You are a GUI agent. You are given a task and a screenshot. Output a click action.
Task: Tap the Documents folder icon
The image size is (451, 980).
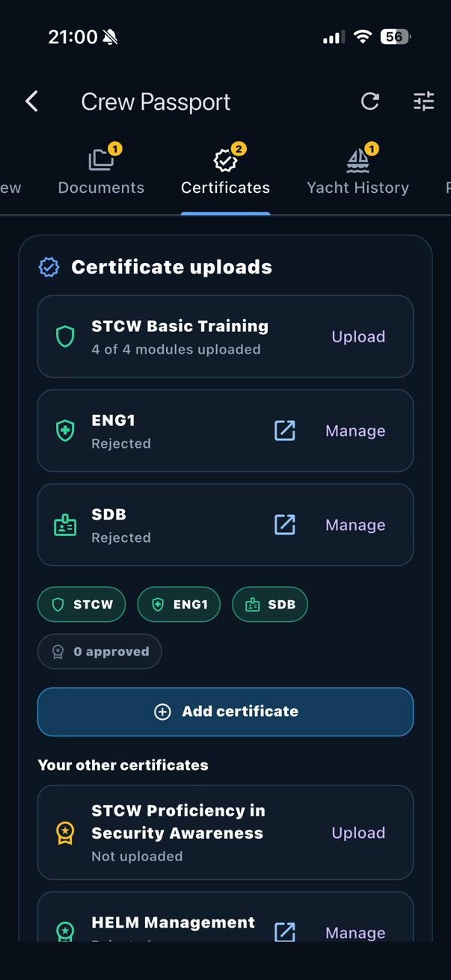pyautogui.click(x=100, y=159)
